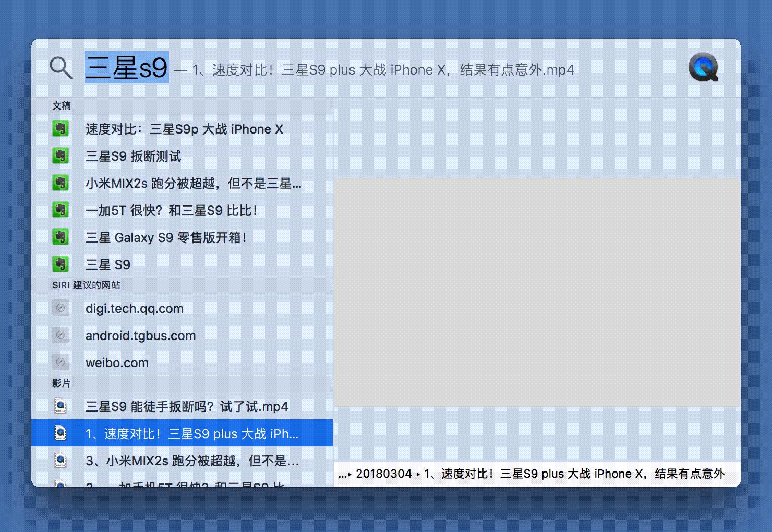Click the Evernote icon beside 速度对比 note
Screen dimensions: 772x532
(61, 128)
